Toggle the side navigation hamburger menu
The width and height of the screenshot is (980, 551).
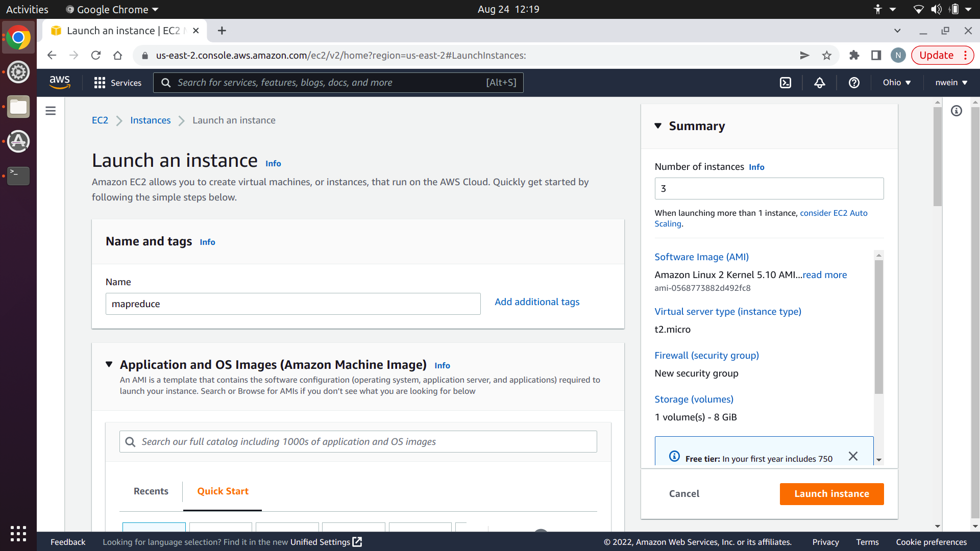point(51,111)
